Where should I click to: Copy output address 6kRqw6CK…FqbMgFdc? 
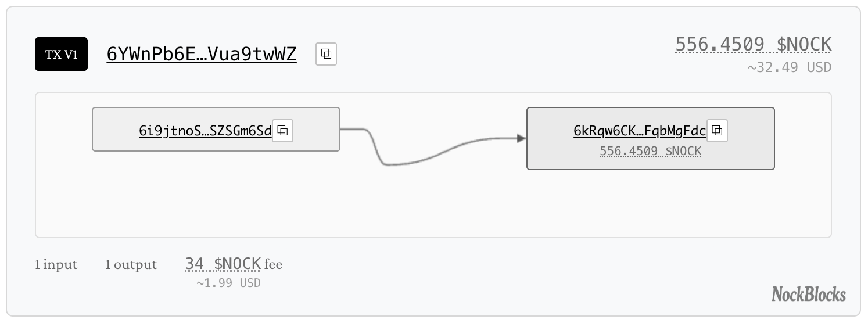coord(717,130)
